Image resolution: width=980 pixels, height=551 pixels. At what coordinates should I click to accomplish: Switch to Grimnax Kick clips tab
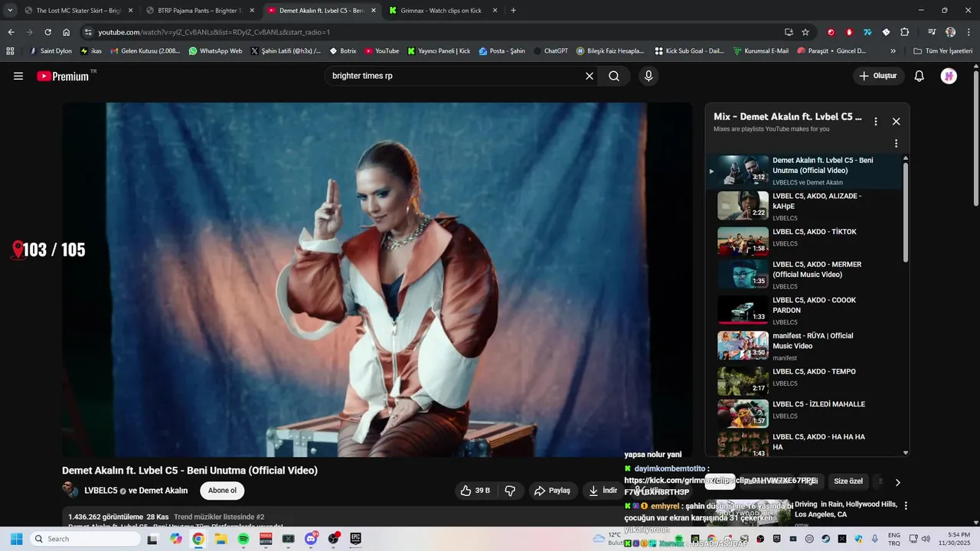click(442, 11)
